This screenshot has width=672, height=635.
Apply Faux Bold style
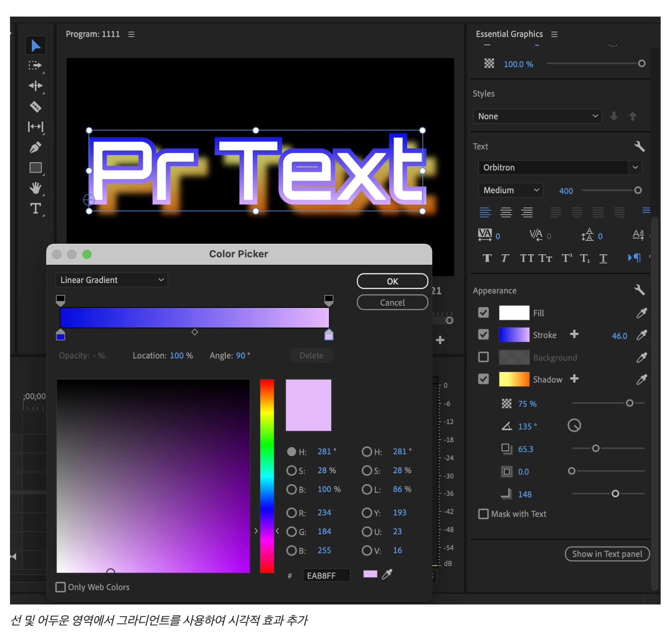(487, 258)
